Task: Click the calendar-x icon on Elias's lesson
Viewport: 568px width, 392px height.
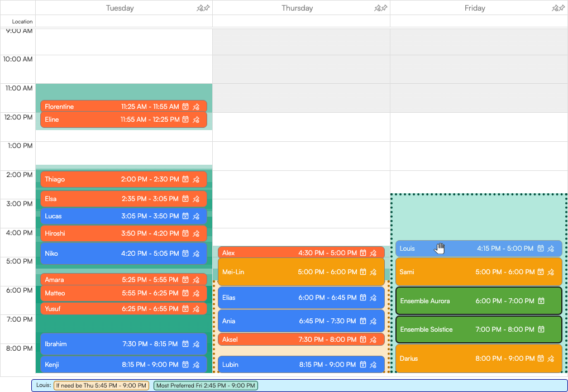Action: 363,298
